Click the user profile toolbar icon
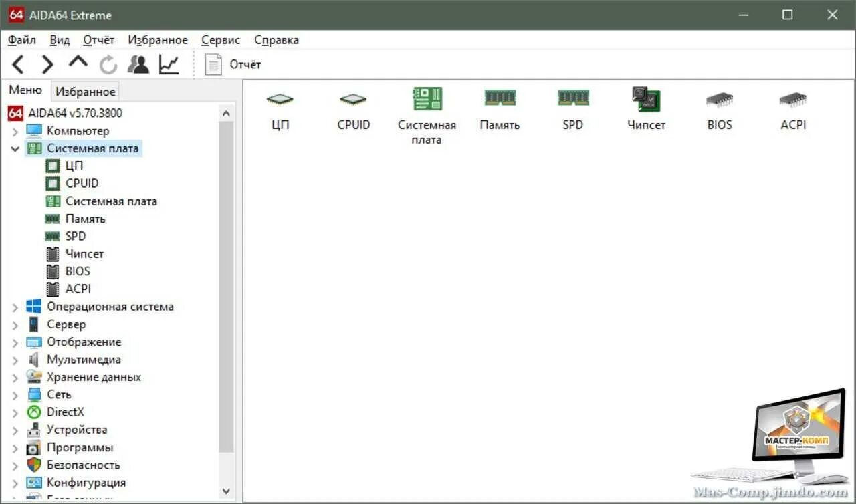The height and width of the screenshot is (504, 856). pyautogui.click(x=138, y=65)
